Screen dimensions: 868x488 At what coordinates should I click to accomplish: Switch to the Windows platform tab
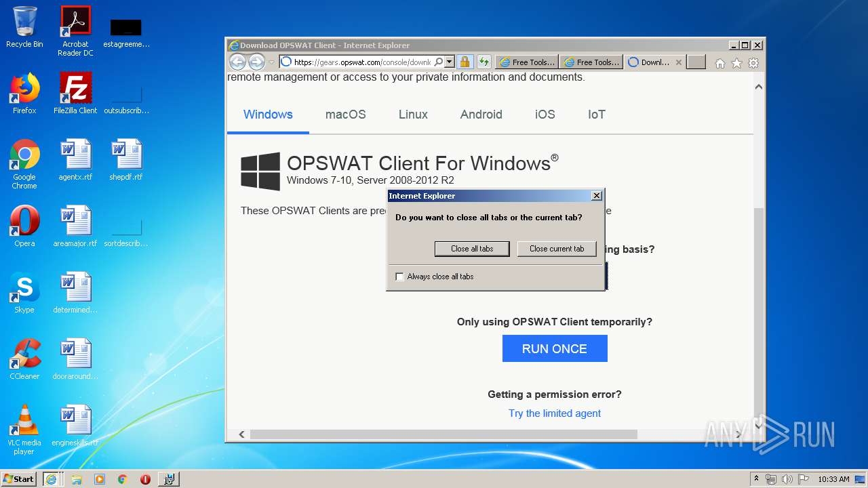click(268, 115)
